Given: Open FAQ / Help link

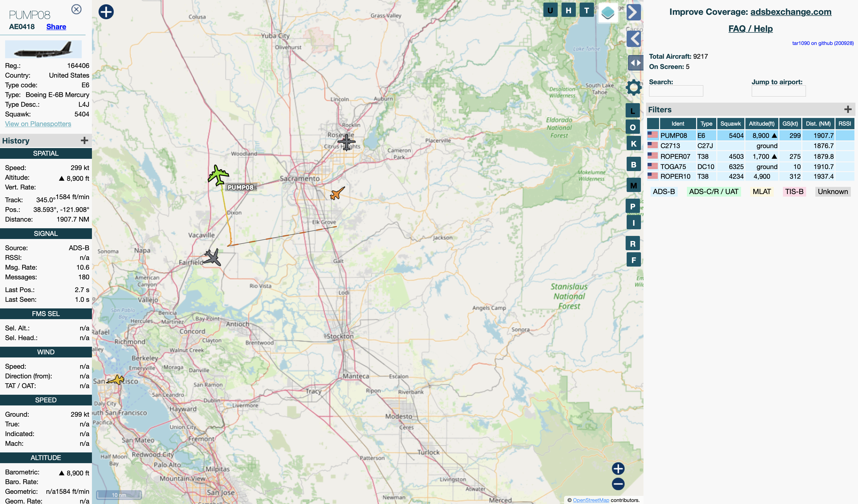Looking at the screenshot, I should pyautogui.click(x=750, y=29).
